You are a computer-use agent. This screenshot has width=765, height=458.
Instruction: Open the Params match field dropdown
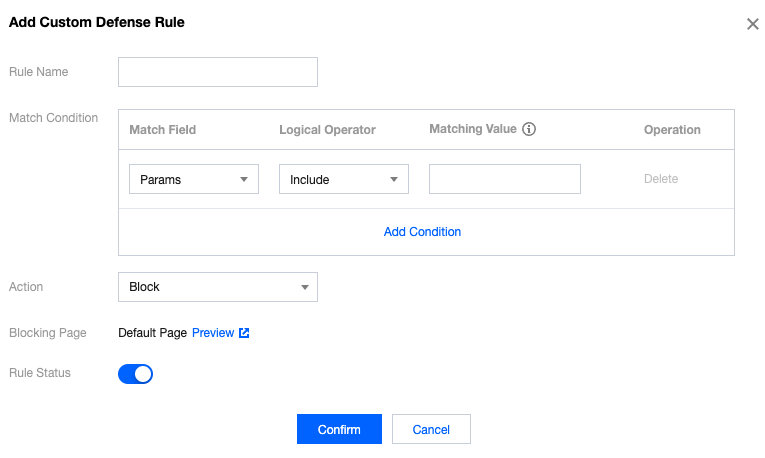coord(193,180)
